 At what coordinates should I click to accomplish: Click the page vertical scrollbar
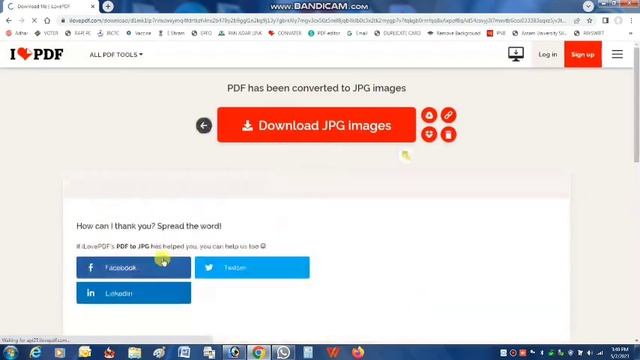click(637, 106)
